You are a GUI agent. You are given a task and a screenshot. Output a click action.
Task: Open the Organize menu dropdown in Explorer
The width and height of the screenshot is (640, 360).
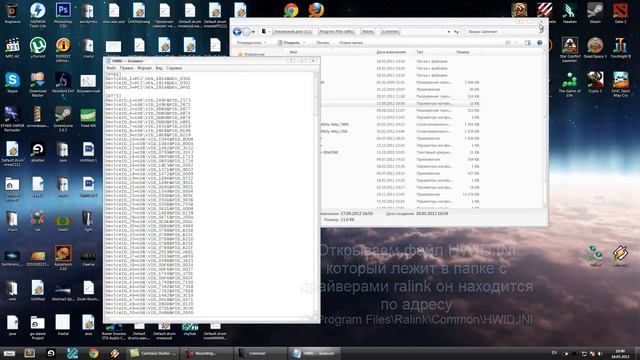click(251, 42)
